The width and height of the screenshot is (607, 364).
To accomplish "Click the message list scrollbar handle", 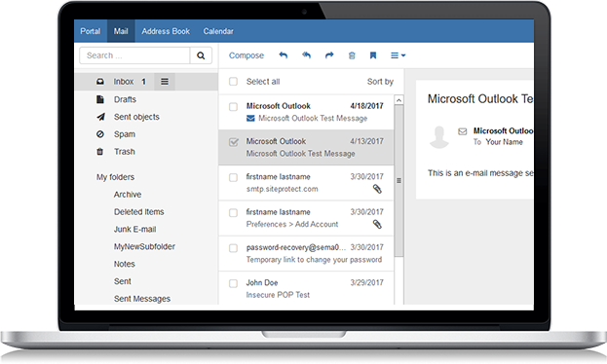I will pos(398,181).
